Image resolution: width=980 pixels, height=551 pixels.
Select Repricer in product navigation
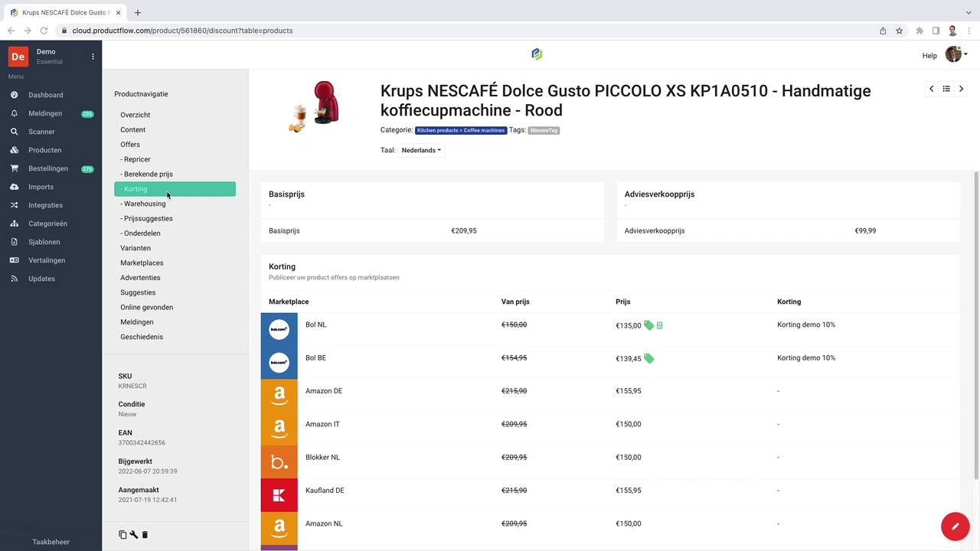coord(136,159)
